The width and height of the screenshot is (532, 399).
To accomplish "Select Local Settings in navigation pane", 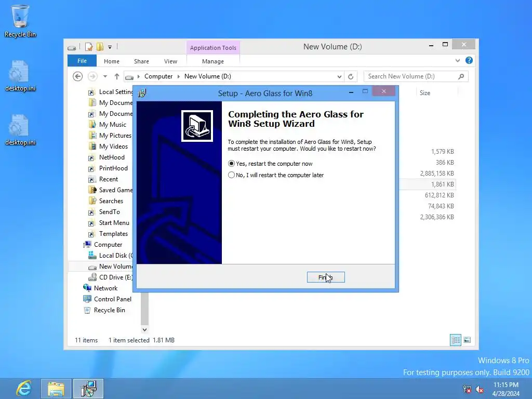I will (x=111, y=92).
